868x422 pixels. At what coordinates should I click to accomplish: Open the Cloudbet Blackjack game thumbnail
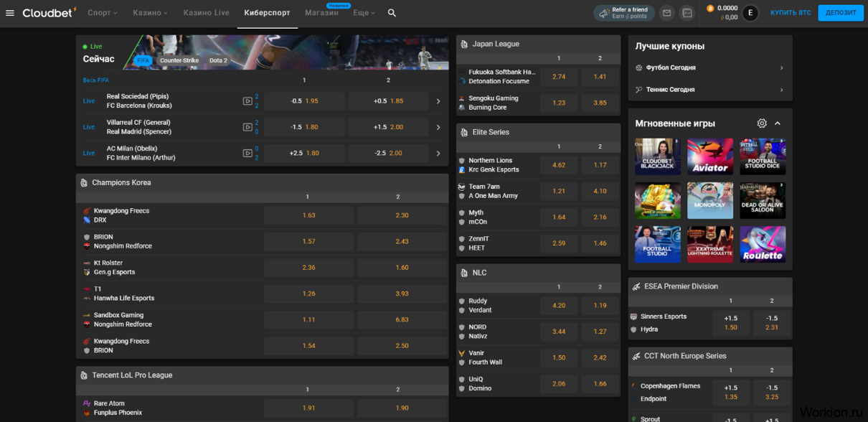(x=658, y=156)
